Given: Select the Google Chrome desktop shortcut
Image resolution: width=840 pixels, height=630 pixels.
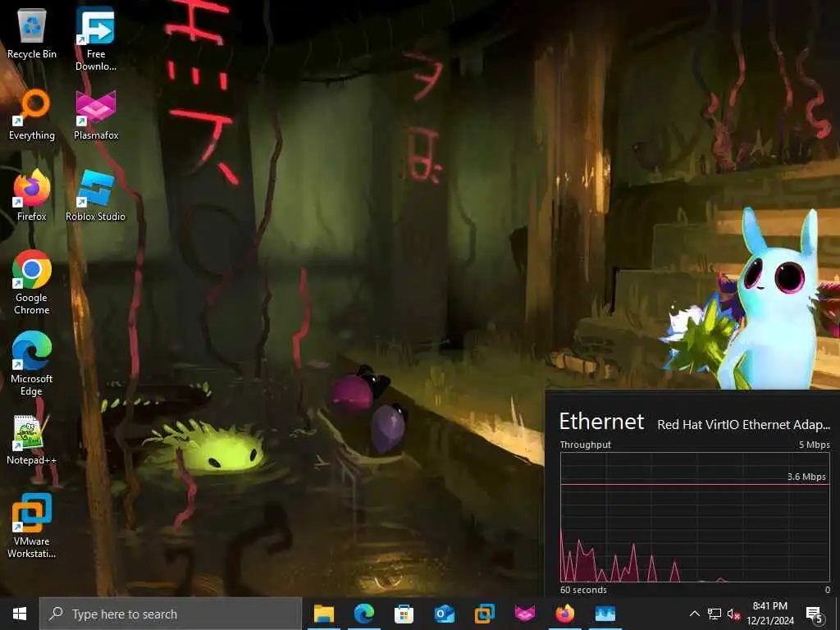Looking at the screenshot, I should pyautogui.click(x=32, y=282).
